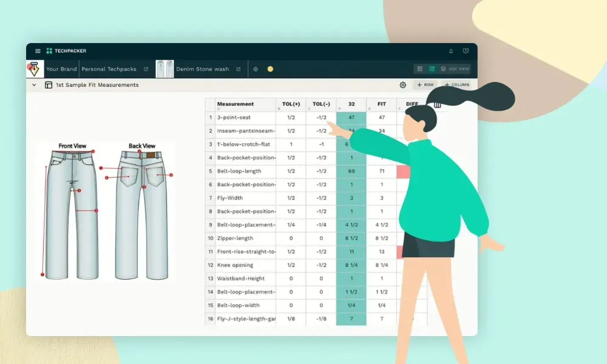Click TOL(-) value -1/8 in Fly-J-style row
607x364 pixels.
[321, 318]
